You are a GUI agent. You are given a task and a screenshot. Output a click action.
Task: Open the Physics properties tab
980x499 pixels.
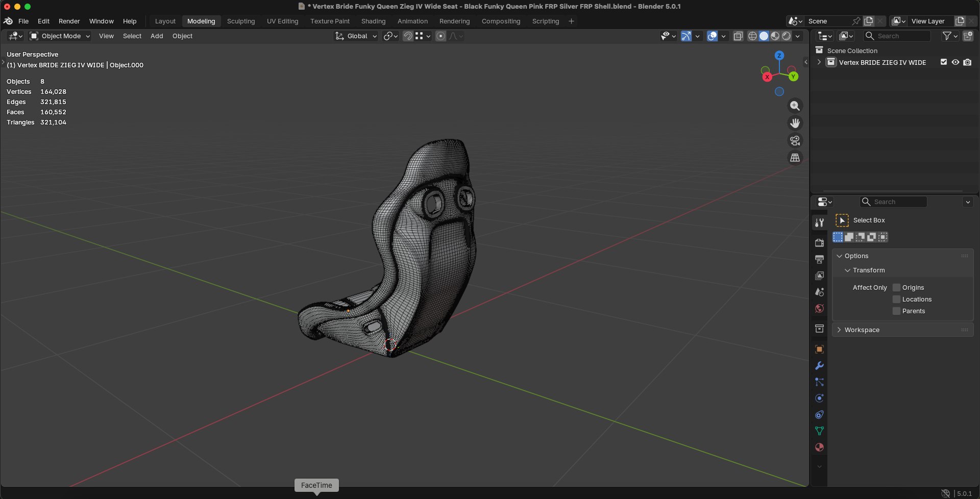pos(819,398)
